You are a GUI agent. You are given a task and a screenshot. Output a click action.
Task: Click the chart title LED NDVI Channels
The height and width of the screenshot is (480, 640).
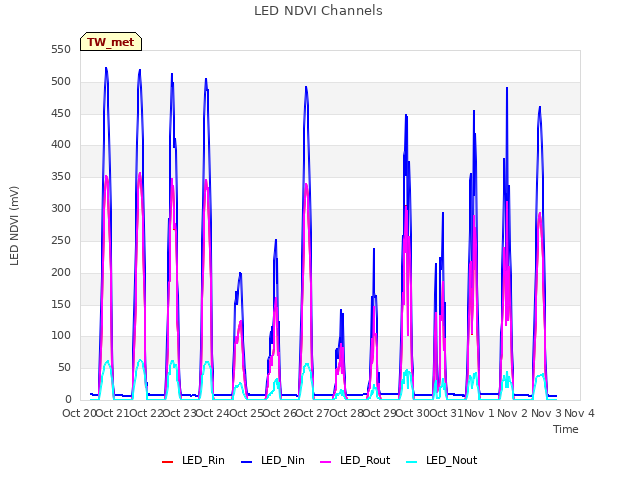318,11
